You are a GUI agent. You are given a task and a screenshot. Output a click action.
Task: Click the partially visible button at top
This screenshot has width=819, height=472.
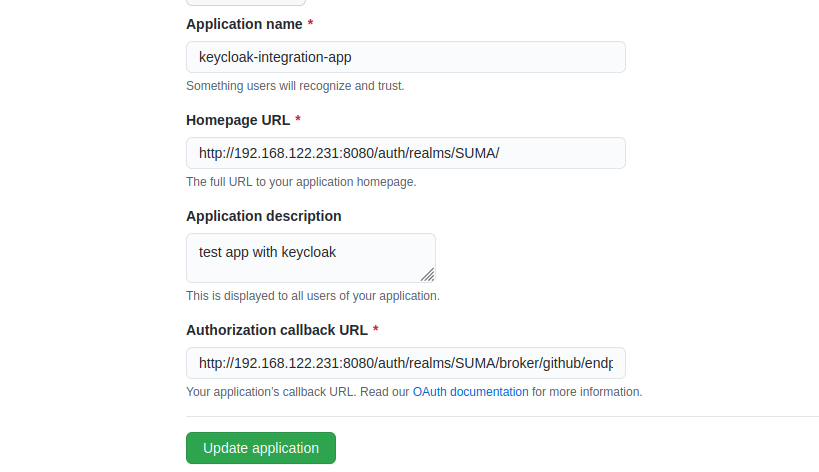(246, 3)
